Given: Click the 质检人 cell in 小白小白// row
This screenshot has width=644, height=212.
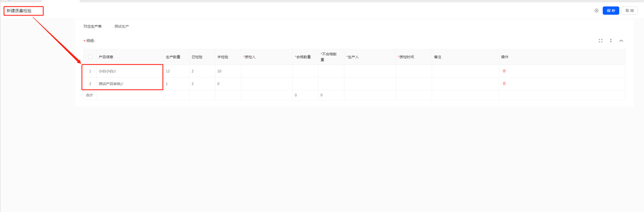Looking at the screenshot, I should [267, 71].
